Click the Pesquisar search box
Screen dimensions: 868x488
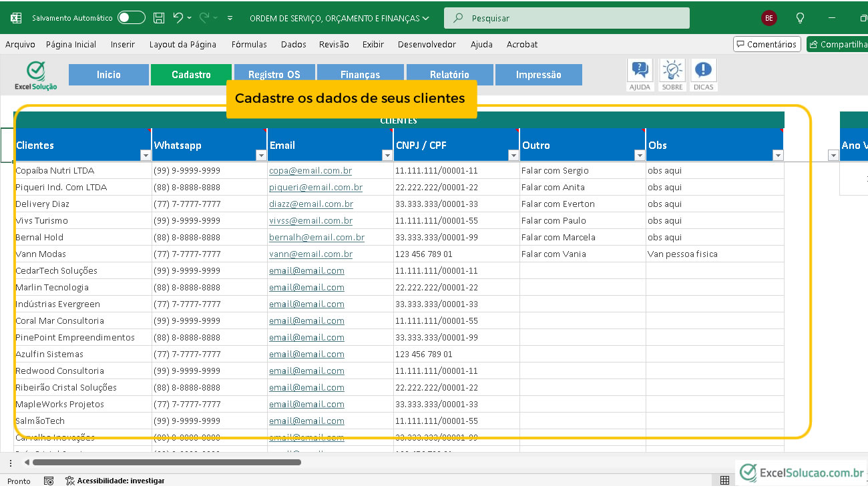click(x=567, y=18)
